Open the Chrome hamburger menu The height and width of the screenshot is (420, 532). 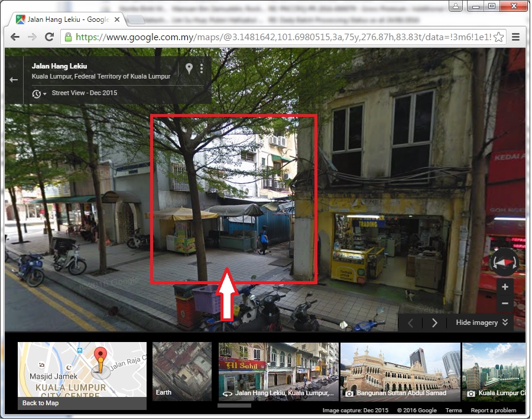[516, 37]
